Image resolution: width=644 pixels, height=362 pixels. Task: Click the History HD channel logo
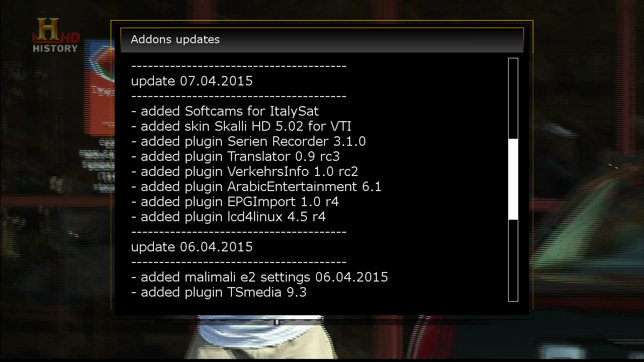click(x=56, y=35)
